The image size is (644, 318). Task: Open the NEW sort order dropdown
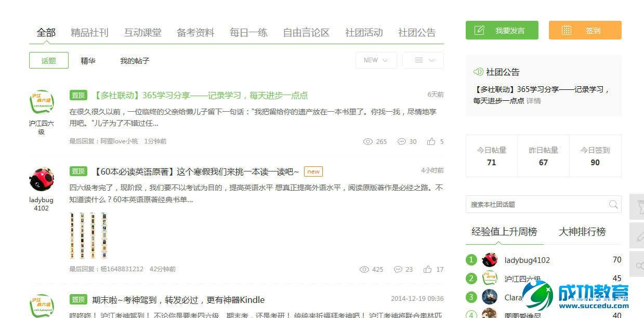coord(376,60)
